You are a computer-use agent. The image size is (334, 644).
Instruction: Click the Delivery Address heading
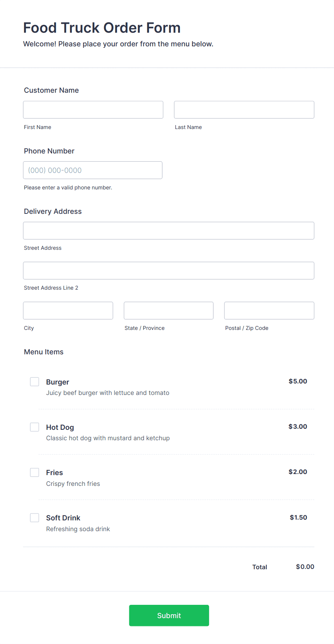pyautogui.click(x=52, y=211)
